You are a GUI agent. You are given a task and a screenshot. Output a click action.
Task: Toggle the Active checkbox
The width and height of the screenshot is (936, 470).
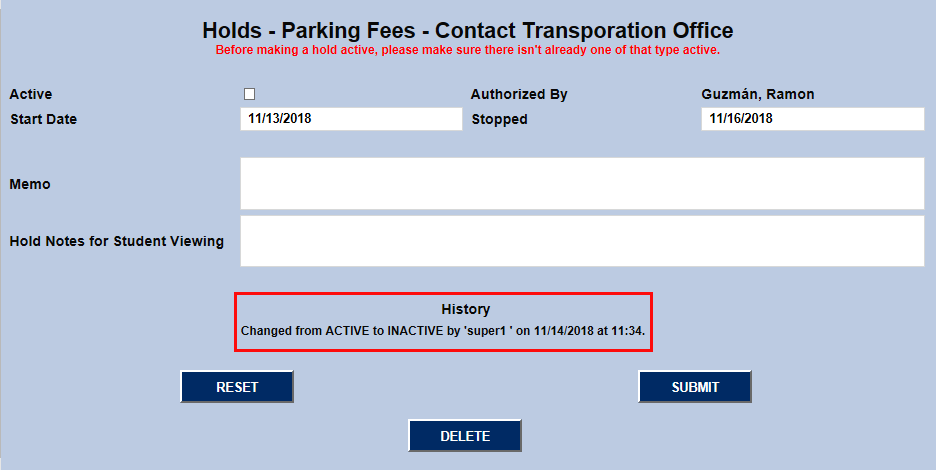pos(250,94)
